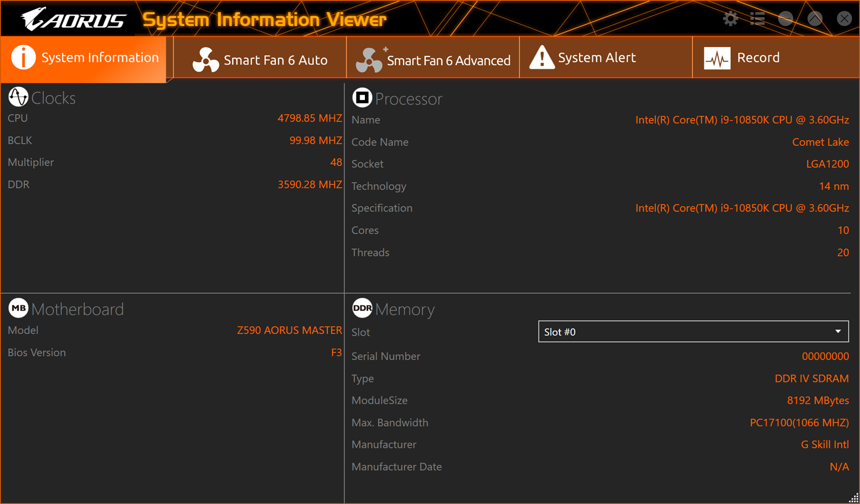The width and height of the screenshot is (860, 504).
Task: Click the Slot dropdown arrow
Action: point(838,332)
